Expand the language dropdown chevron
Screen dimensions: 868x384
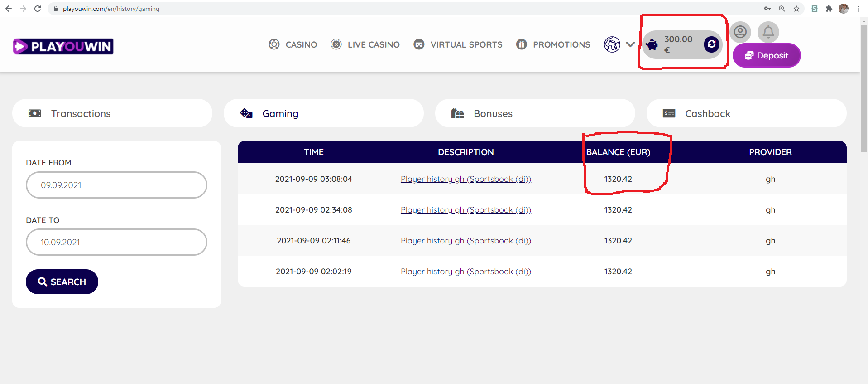point(630,44)
